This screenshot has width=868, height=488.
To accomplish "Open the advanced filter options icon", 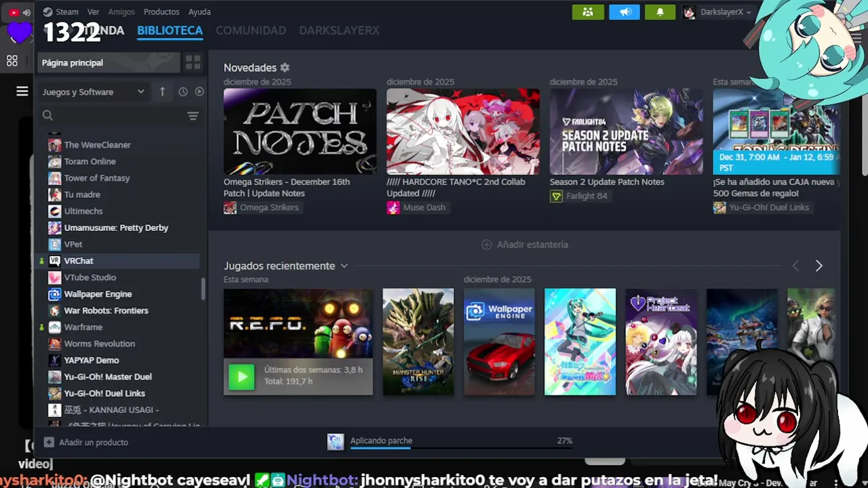I will tap(193, 116).
